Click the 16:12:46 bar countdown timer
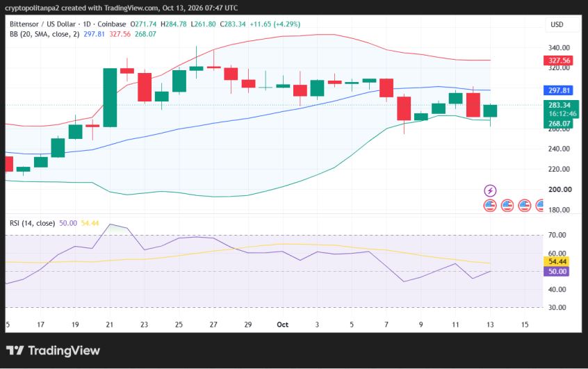 pos(562,114)
